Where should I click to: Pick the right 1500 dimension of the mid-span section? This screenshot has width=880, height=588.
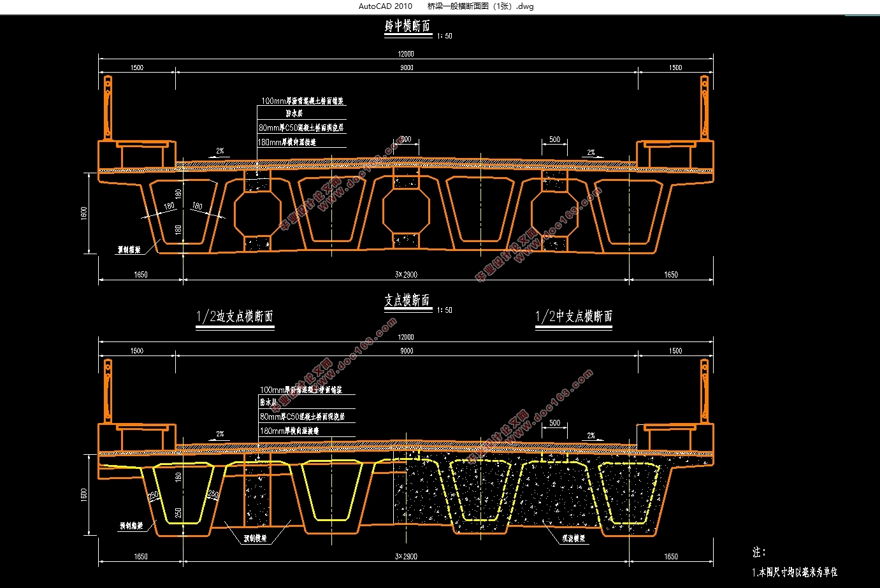[675, 68]
